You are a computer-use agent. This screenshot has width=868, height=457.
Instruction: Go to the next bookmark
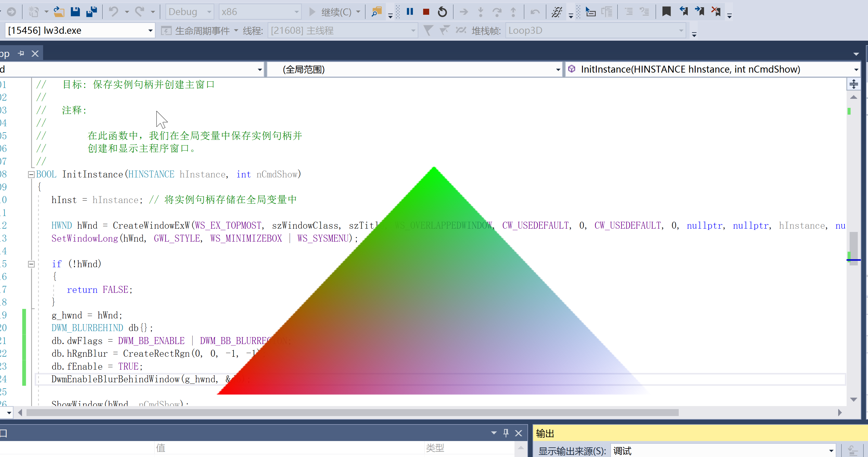[x=700, y=12]
